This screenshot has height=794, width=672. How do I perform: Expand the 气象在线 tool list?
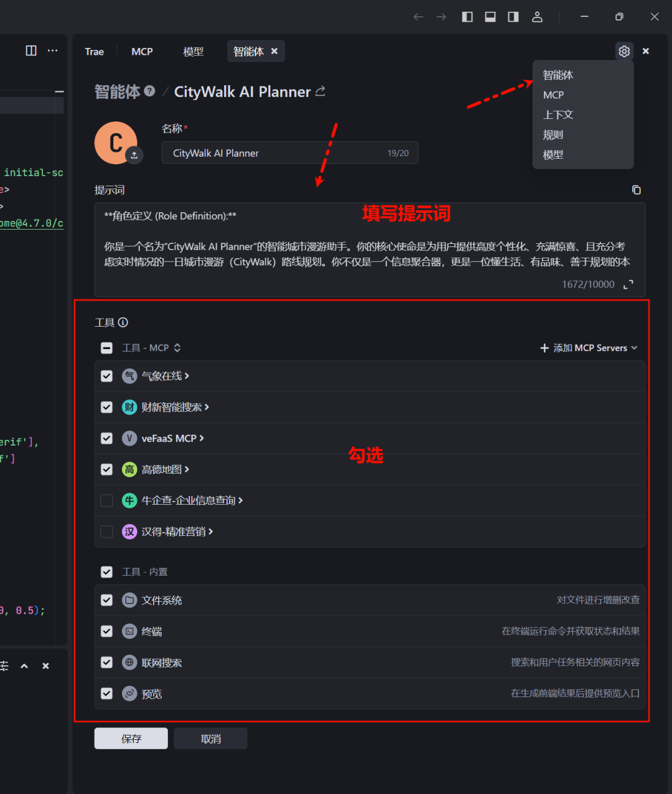pyautogui.click(x=187, y=376)
